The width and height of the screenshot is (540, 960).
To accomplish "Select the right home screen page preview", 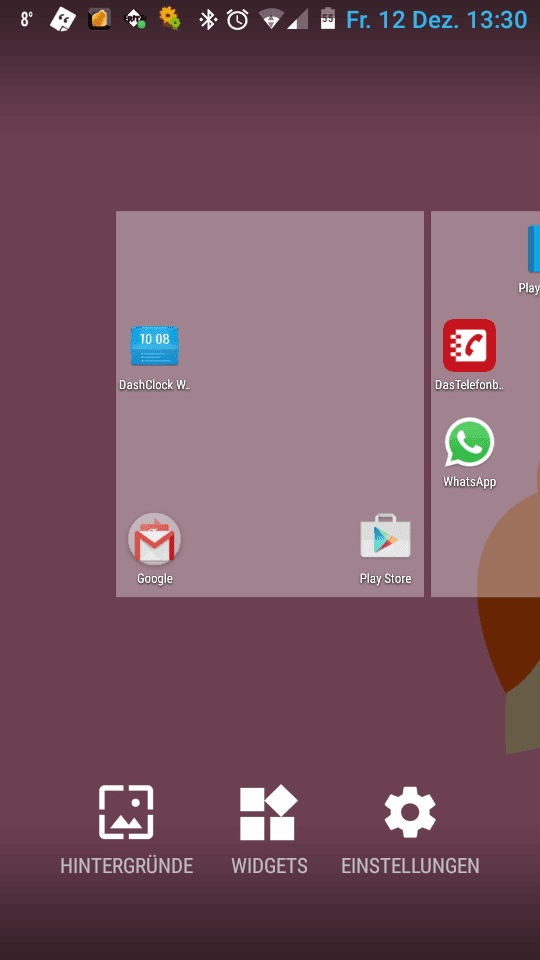I will [x=486, y=404].
